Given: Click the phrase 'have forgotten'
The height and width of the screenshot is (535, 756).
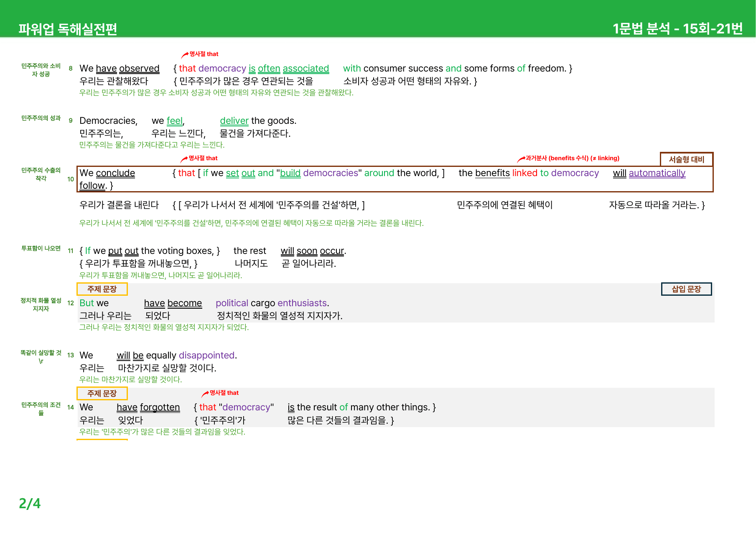Looking at the screenshot, I should [x=148, y=407].
